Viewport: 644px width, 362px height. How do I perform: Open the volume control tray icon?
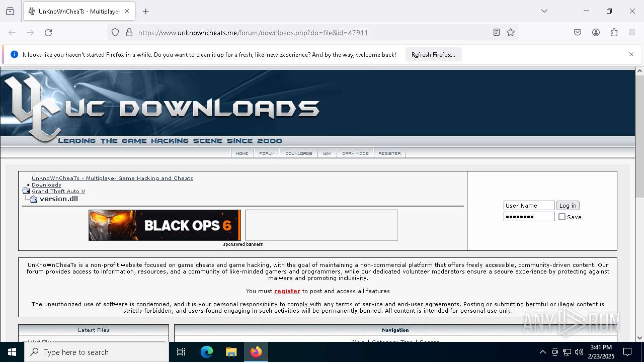[579, 352]
